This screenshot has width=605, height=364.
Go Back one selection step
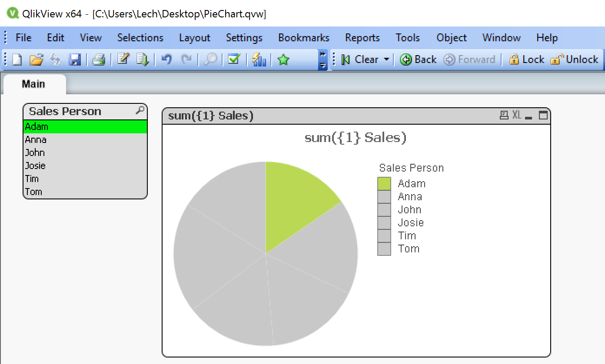pos(418,60)
